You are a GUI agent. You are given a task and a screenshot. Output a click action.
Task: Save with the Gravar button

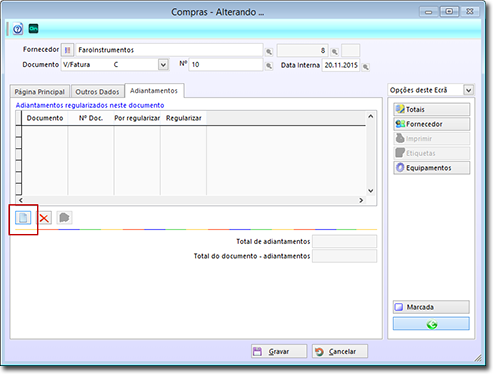[x=279, y=351]
